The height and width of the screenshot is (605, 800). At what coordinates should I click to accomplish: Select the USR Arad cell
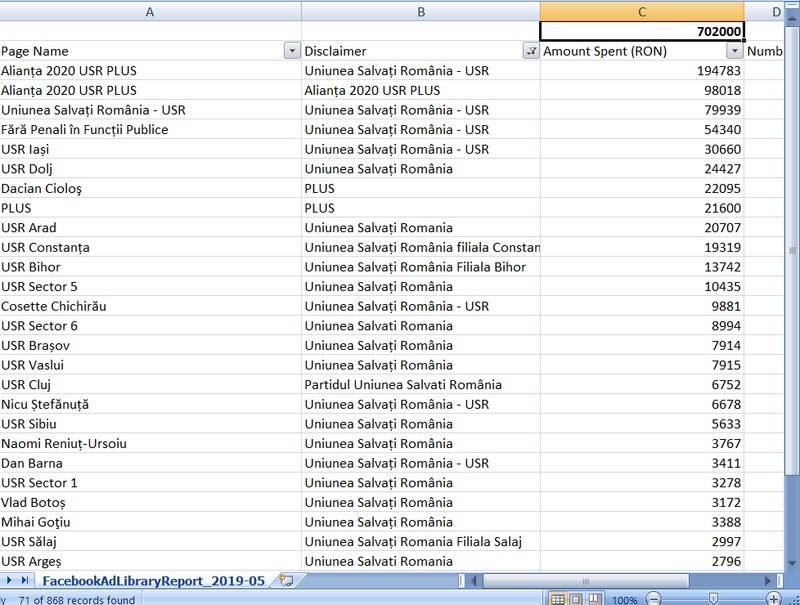pos(150,228)
